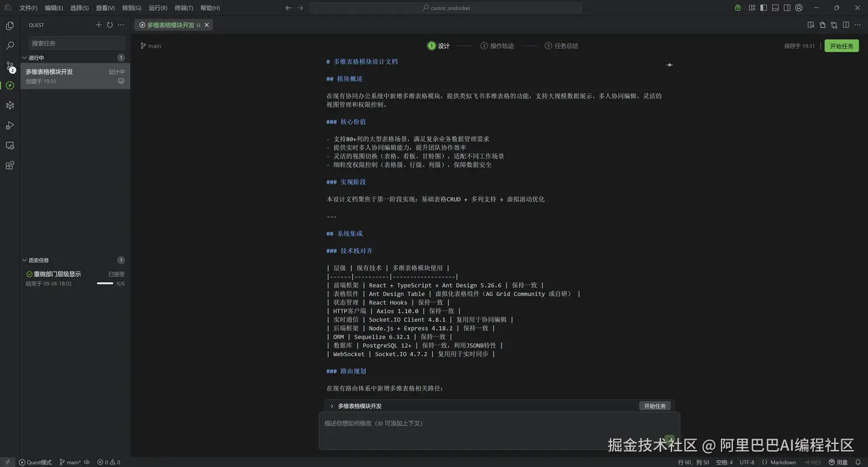Click Quest模式 in the status bar

(x=35, y=462)
